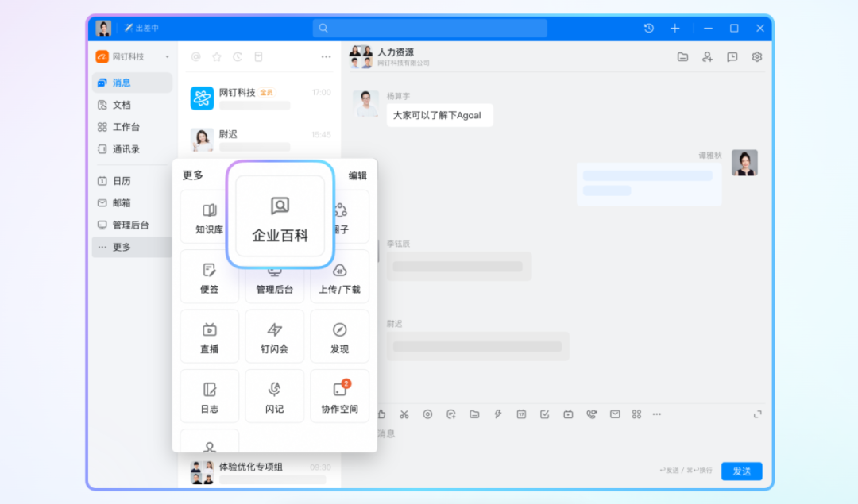Open the 发现 discover tile

(x=339, y=337)
